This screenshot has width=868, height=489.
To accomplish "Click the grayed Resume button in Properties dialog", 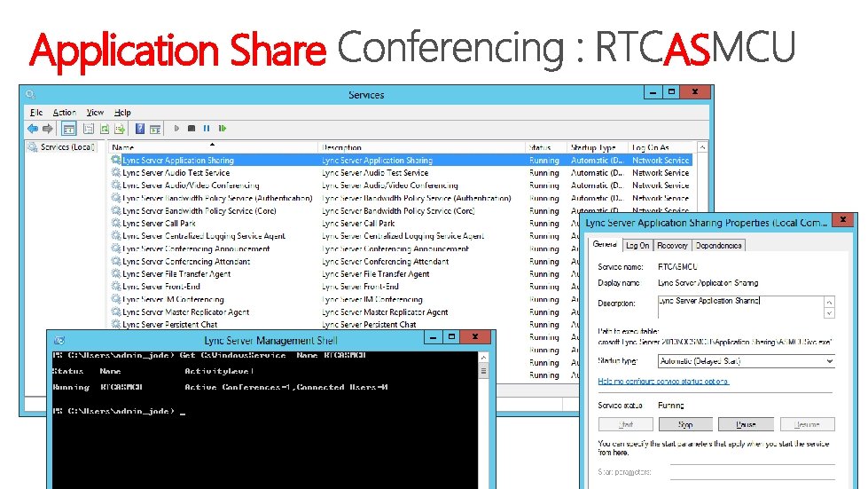I will click(807, 425).
